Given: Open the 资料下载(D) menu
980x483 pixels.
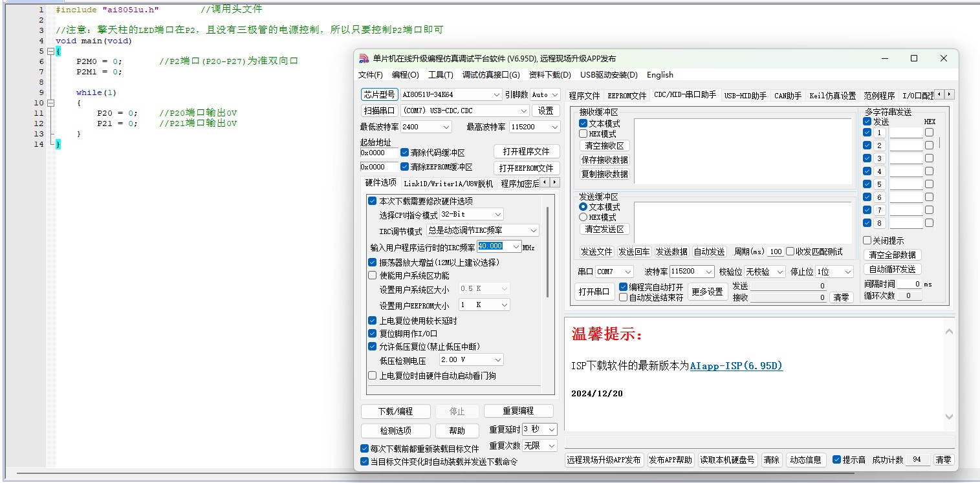Looking at the screenshot, I should (x=550, y=75).
